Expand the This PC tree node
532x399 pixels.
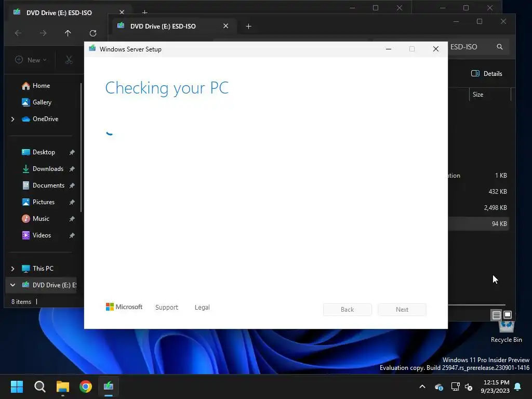tap(12, 269)
